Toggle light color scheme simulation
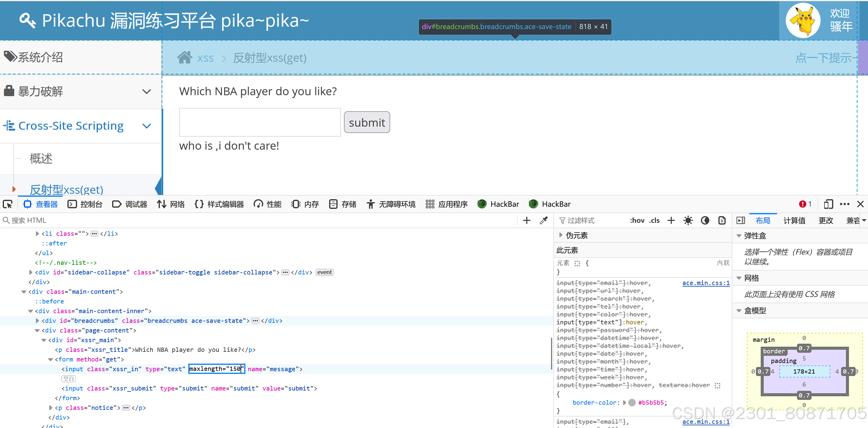Image resolution: width=868 pixels, height=428 pixels. (688, 220)
